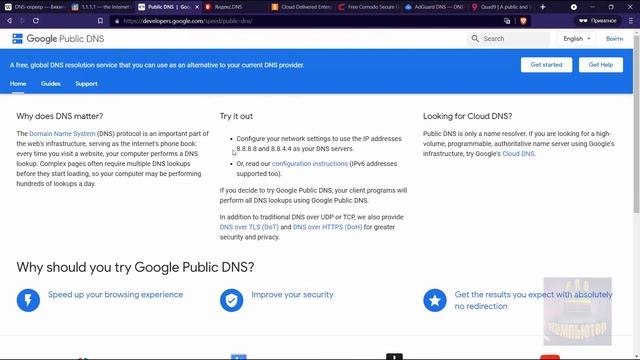This screenshot has height=360, width=640.
Task: Open Speed up your browsing experience
Action: 116,295
